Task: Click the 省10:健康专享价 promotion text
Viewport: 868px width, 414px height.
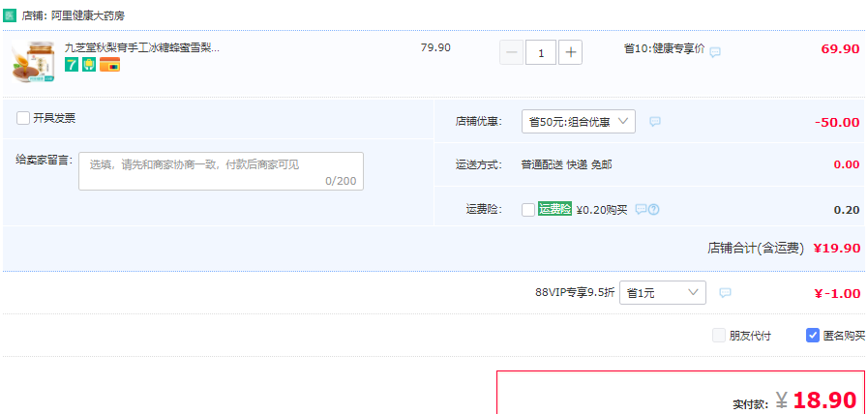Action: click(x=664, y=48)
